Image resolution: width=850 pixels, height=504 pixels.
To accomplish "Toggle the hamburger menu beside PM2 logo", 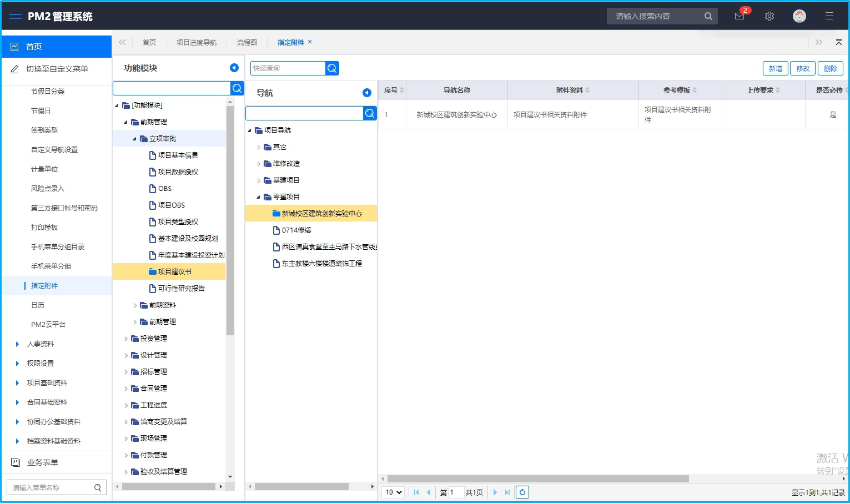I will pyautogui.click(x=16, y=17).
